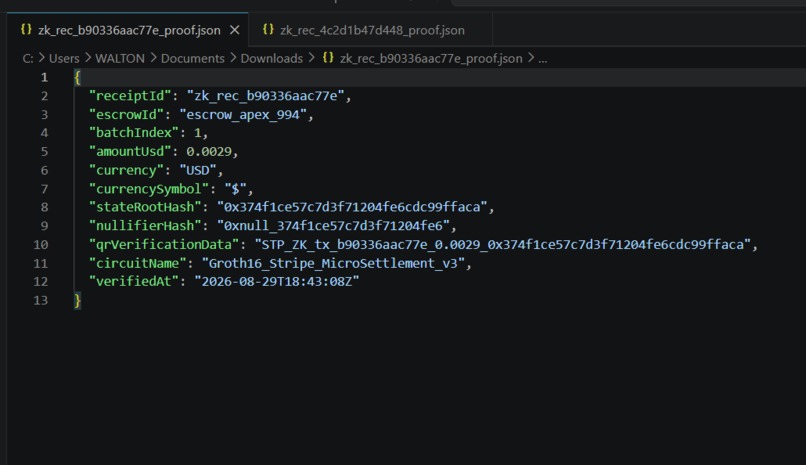Click the "$" symbol value

point(235,189)
